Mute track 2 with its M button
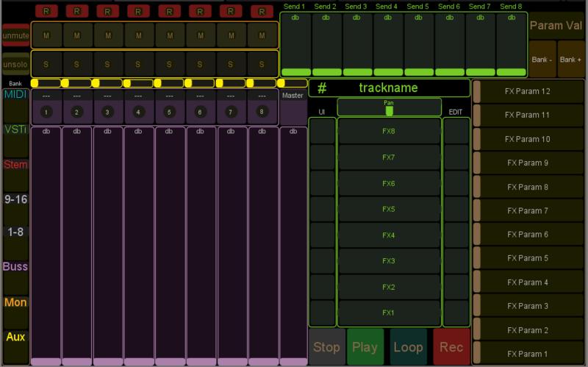 point(77,35)
